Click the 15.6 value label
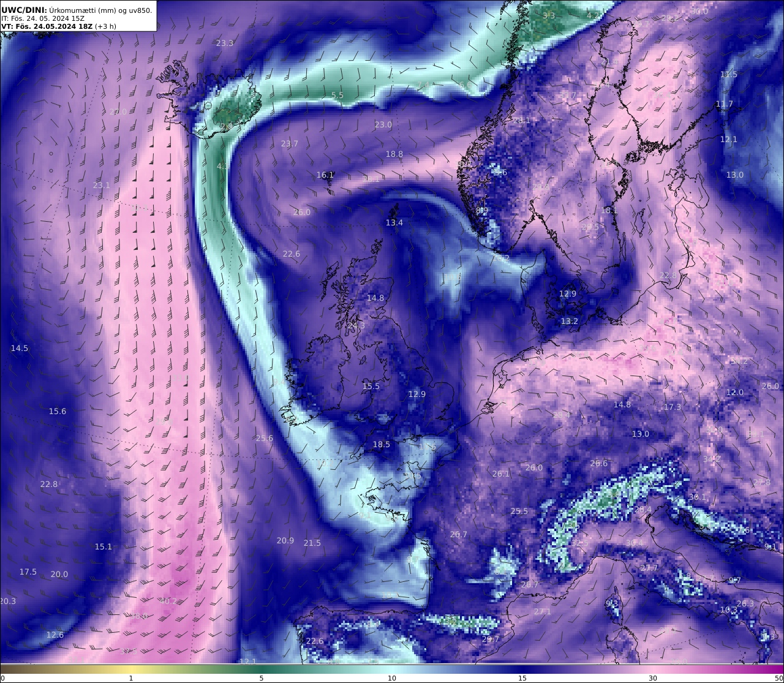Screen dimensions: 784x683 [x=57, y=411]
